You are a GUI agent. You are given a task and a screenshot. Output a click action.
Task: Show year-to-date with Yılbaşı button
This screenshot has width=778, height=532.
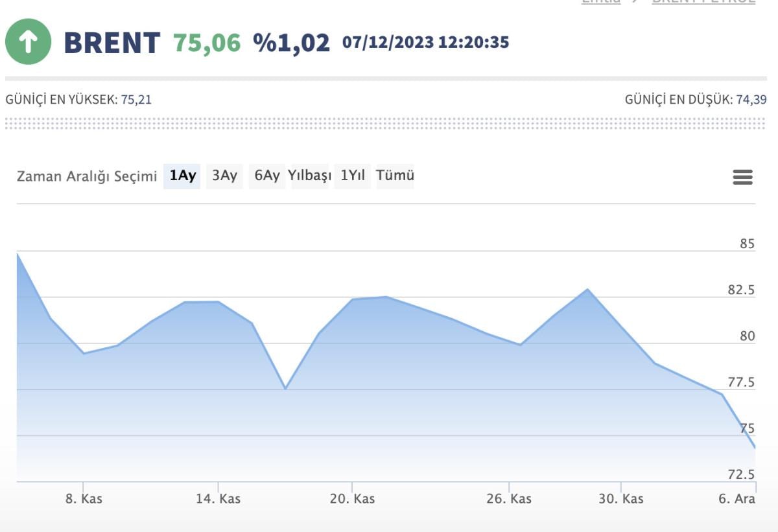click(x=310, y=176)
